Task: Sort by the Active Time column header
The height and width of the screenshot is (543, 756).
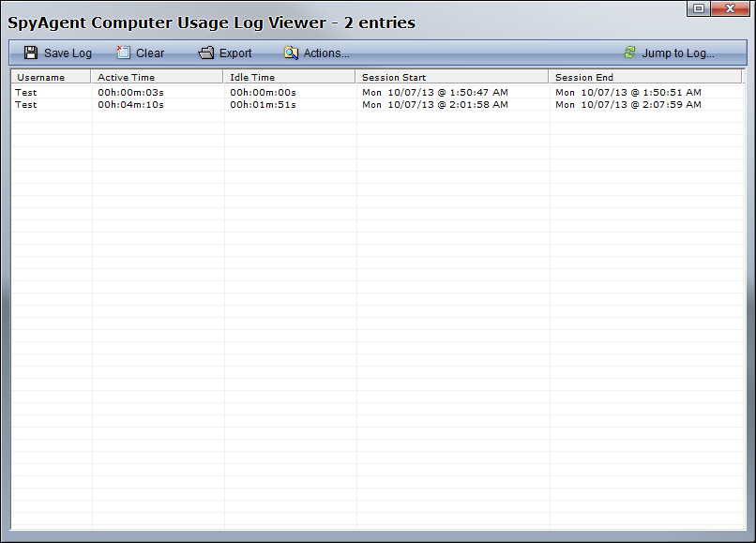Action: (x=127, y=77)
